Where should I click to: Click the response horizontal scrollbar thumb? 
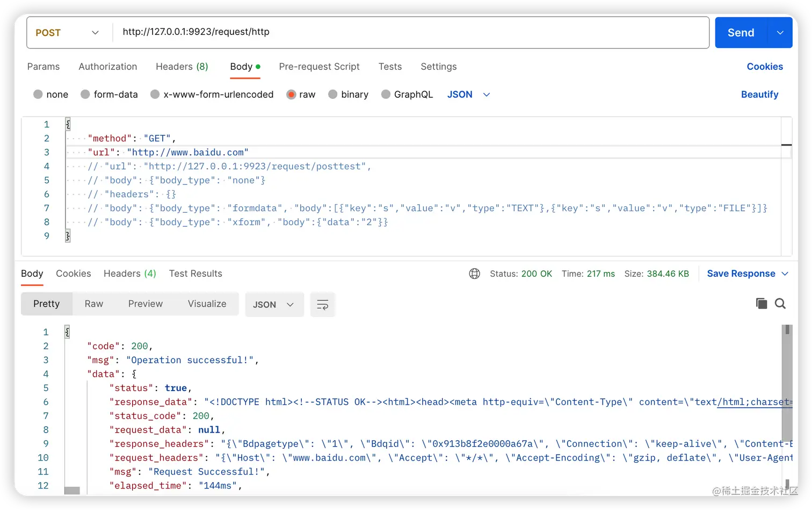[x=72, y=490]
